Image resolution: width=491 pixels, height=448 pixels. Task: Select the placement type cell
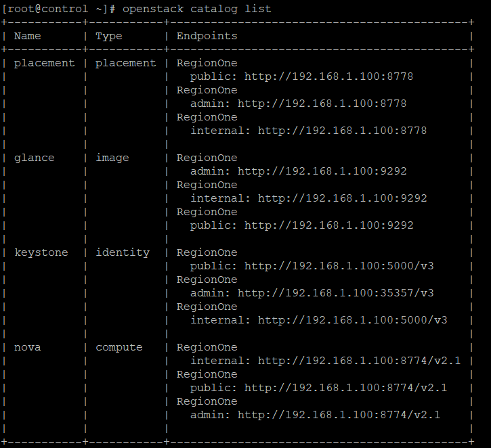coord(125,64)
